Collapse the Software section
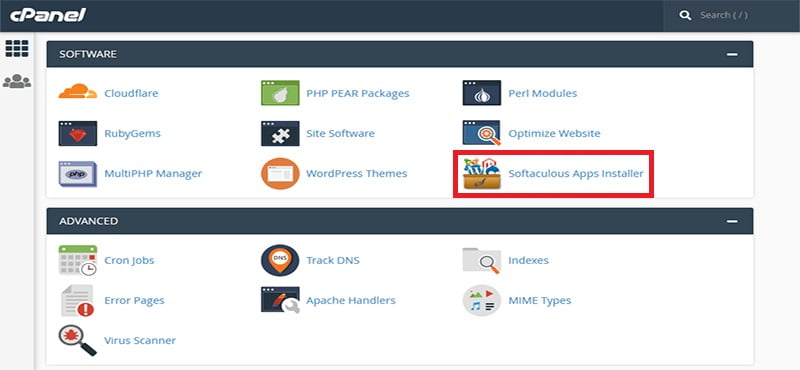This screenshot has height=370, width=800. [x=732, y=54]
